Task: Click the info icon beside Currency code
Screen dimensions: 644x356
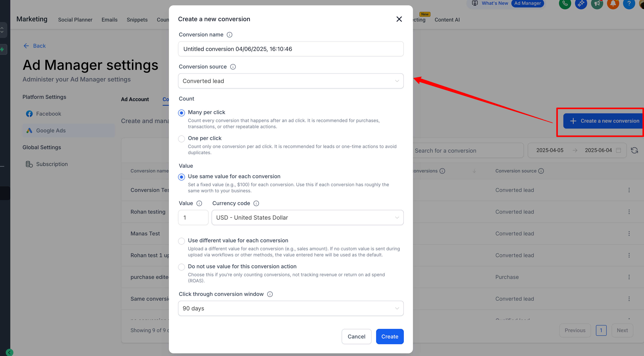Action: [x=256, y=203]
